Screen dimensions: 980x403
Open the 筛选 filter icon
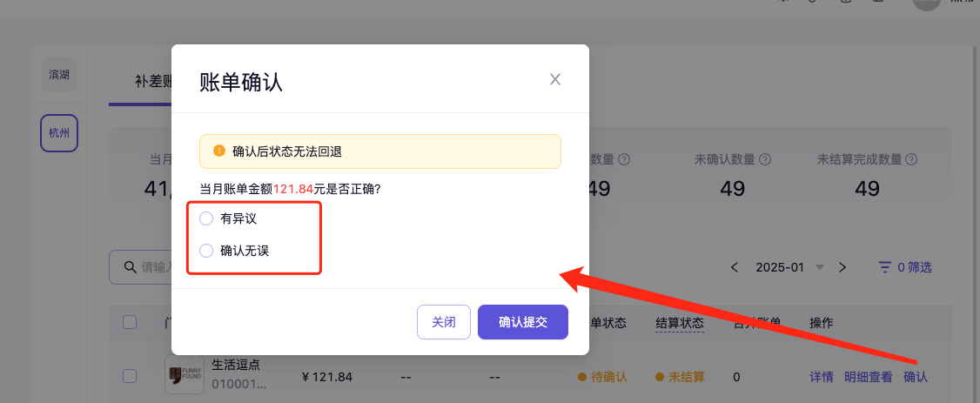click(886, 267)
